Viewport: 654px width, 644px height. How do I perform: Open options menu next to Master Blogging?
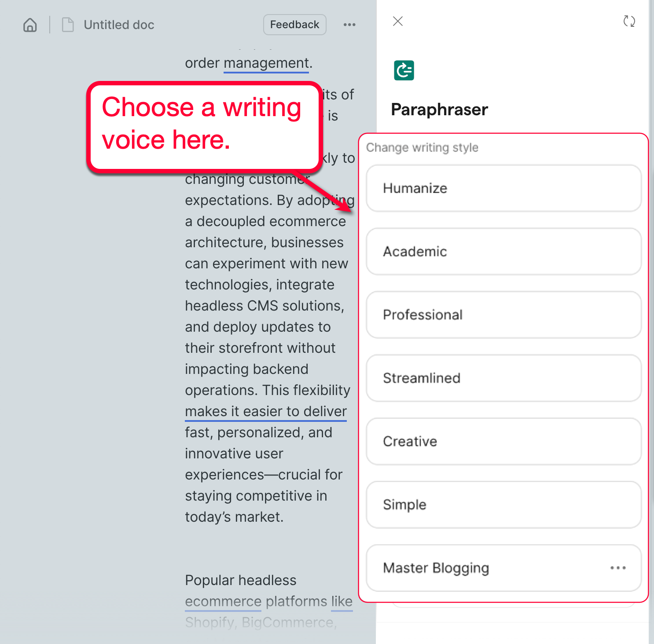618,568
